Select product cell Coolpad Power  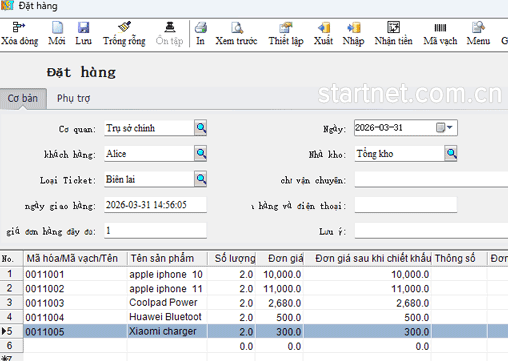pos(167,303)
